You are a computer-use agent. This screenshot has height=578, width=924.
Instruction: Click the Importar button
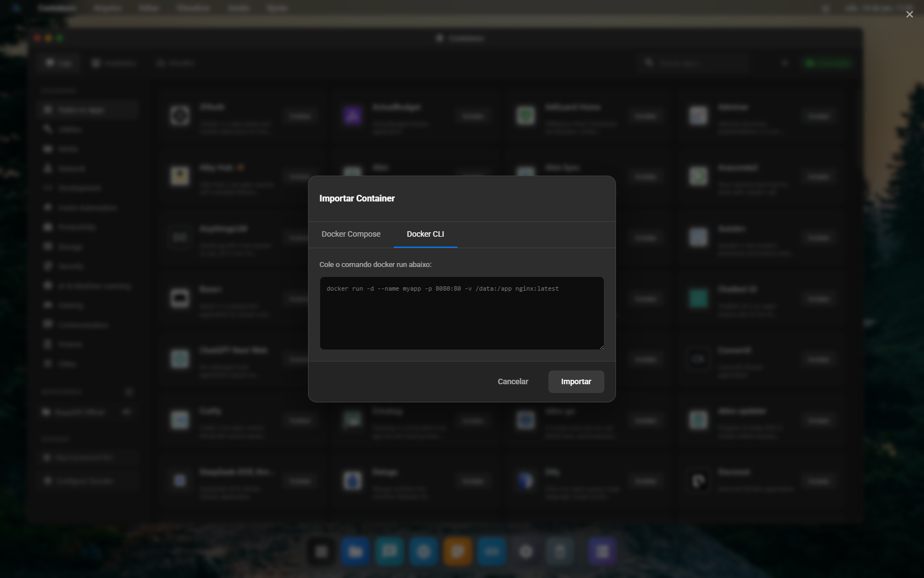575,381
